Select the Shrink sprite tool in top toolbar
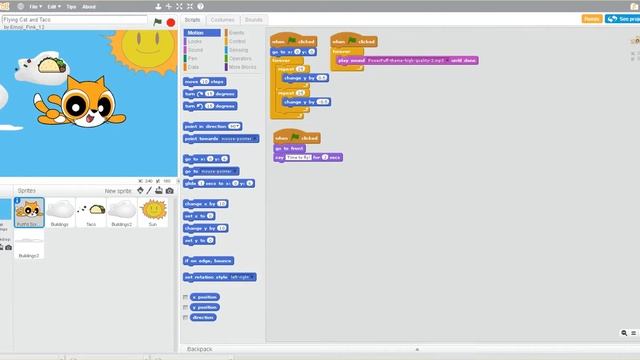 click(190, 7)
